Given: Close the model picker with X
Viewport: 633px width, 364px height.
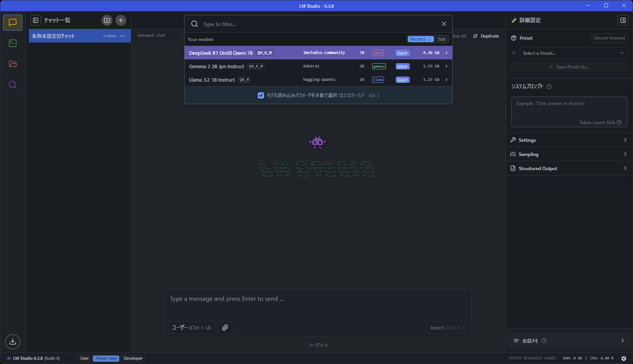Looking at the screenshot, I should pos(444,24).
